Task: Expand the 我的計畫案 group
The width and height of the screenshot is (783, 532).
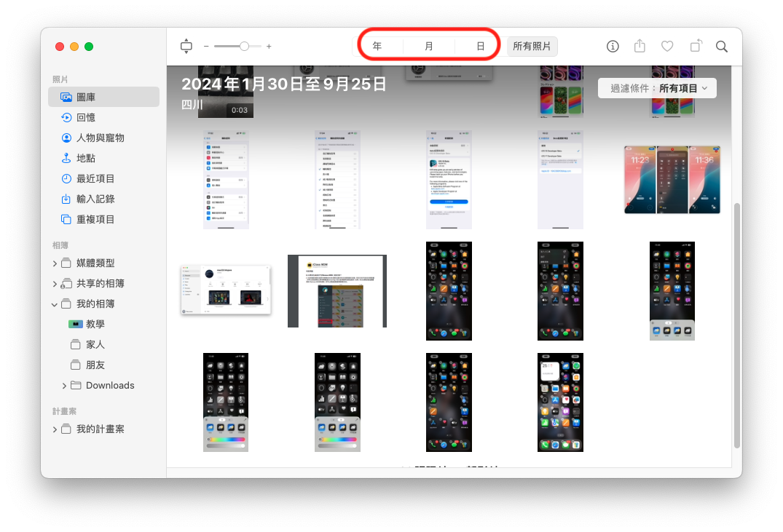Action: (x=55, y=429)
